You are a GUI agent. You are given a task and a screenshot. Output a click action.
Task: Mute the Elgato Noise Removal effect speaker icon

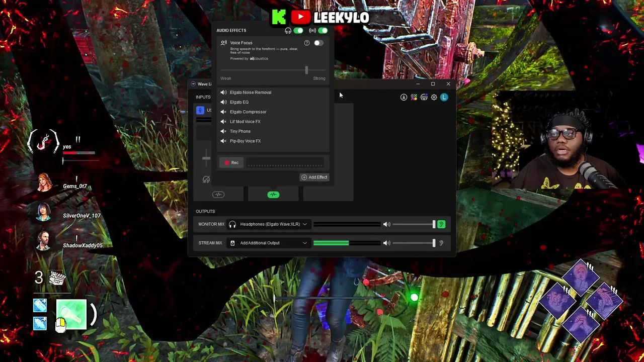pos(223,93)
